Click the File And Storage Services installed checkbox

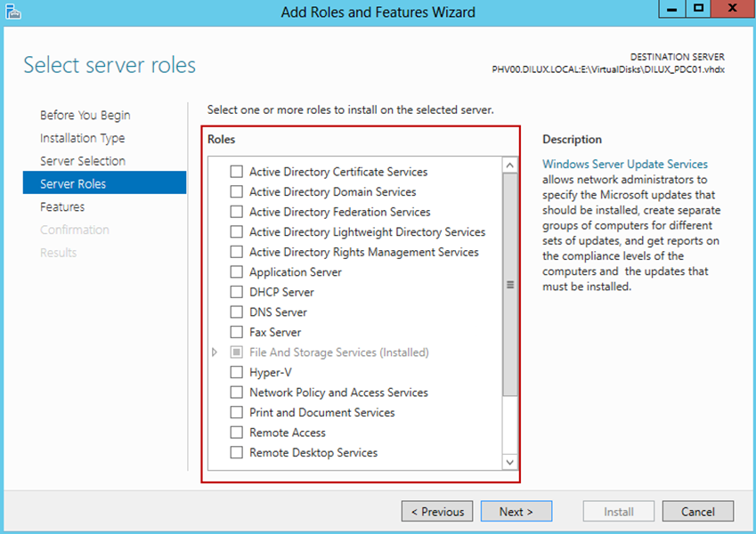point(236,352)
